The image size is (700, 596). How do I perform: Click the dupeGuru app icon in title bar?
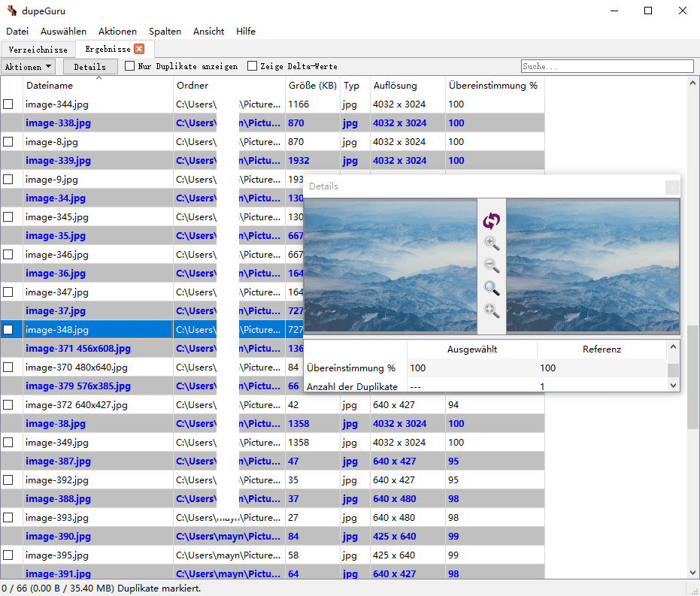pos(11,11)
